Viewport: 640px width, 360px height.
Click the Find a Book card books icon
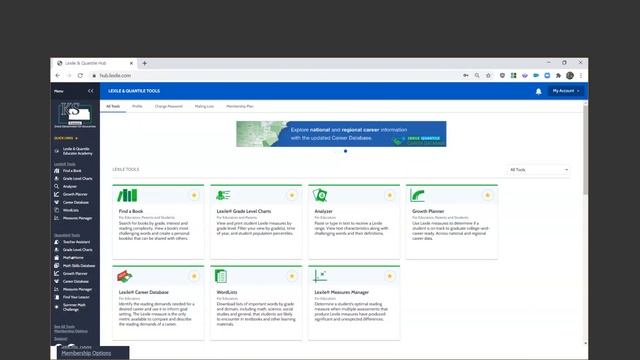point(127,196)
